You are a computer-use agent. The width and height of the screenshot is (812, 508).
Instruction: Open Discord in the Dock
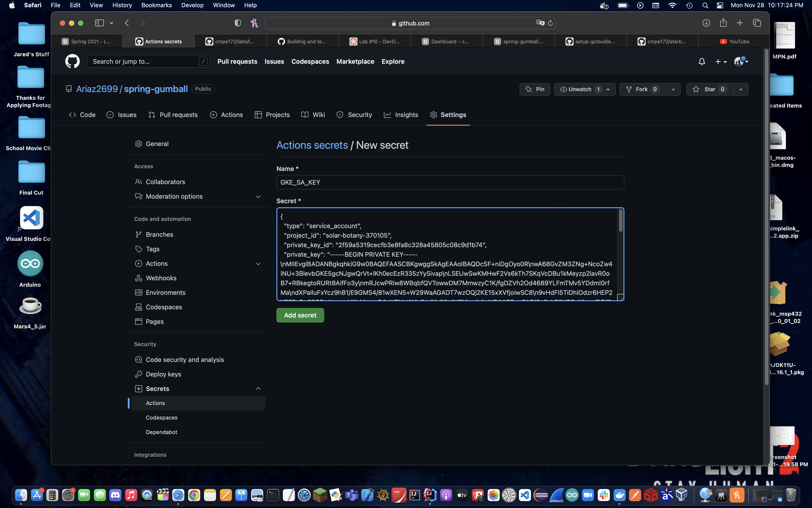click(x=115, y=495)
